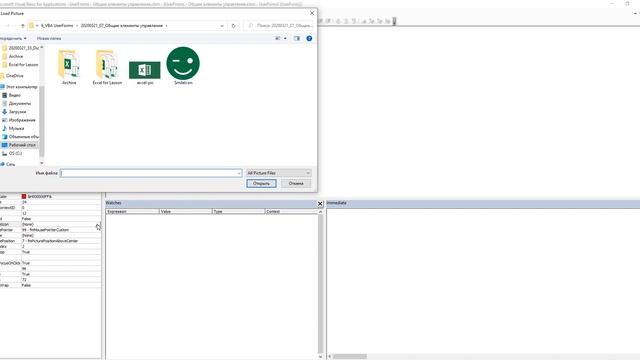Click the Immediate window horizontal scrollbar thumb
The image size is (640, 360).
coord(349,356)
